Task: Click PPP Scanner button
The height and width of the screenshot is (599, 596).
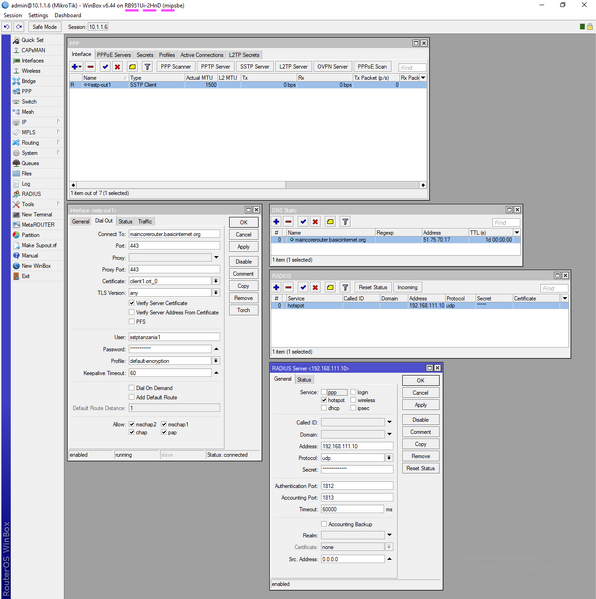Action: click(x=176, y=67)
